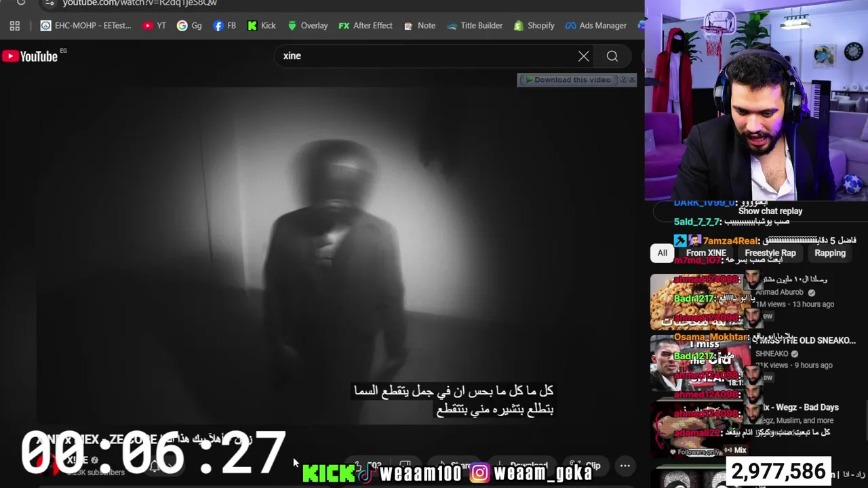Click the YouTube search magnifier button
The image size is (868, 488).
click(612, 56)
